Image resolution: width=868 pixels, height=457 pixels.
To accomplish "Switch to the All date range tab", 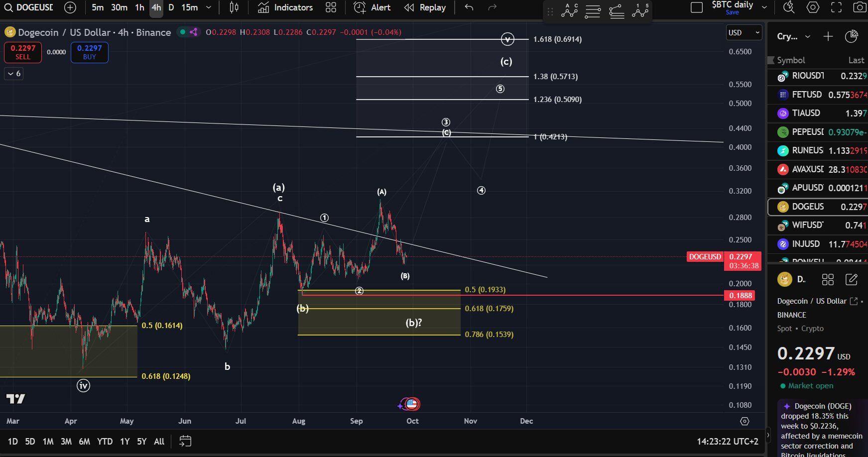I will coord(158,441).
